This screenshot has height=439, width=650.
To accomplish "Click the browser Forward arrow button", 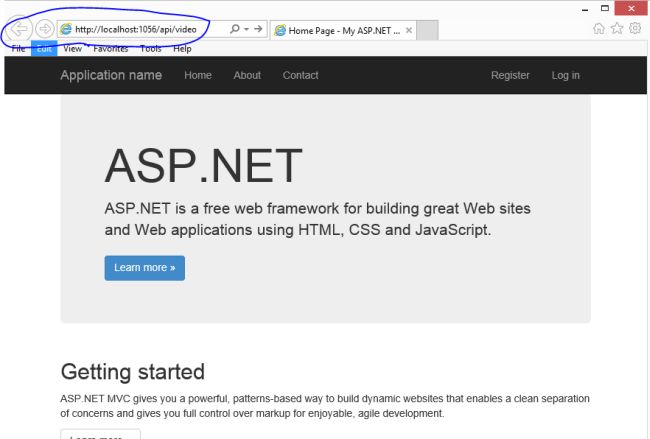I will click(44, 29).
